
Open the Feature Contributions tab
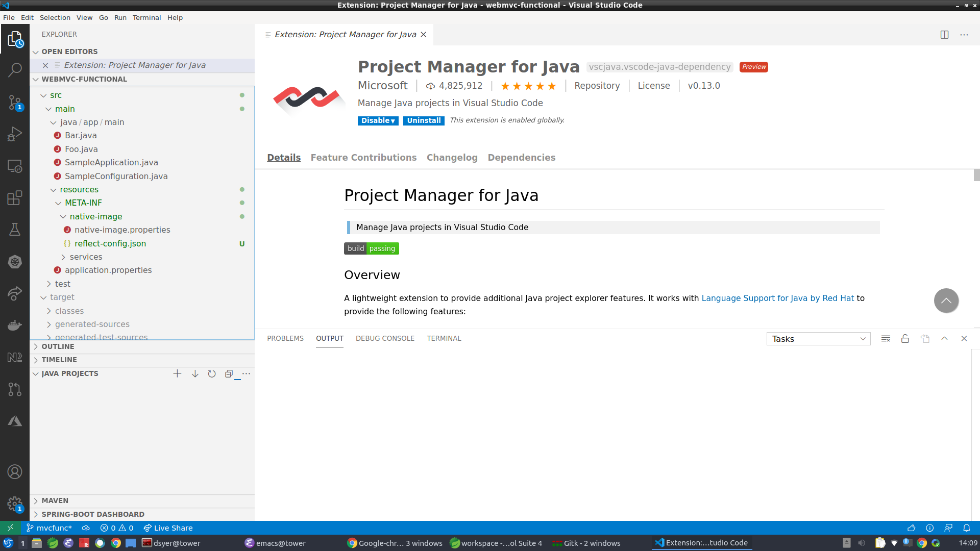[x=363, y=158]
